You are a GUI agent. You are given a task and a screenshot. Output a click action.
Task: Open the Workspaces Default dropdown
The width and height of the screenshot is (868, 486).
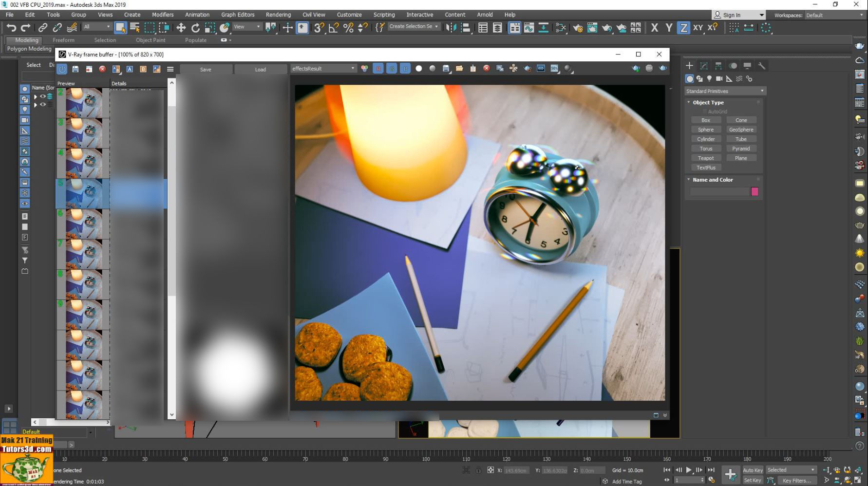point(834,15)
